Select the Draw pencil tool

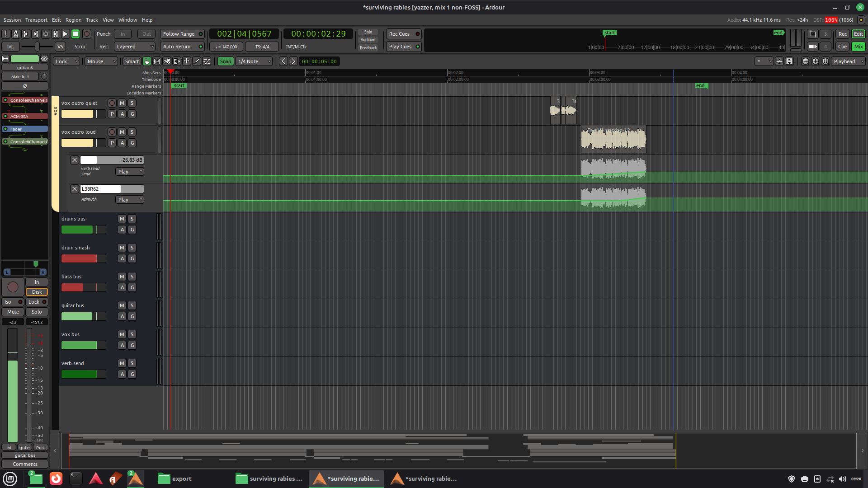(x=197, y=61)
